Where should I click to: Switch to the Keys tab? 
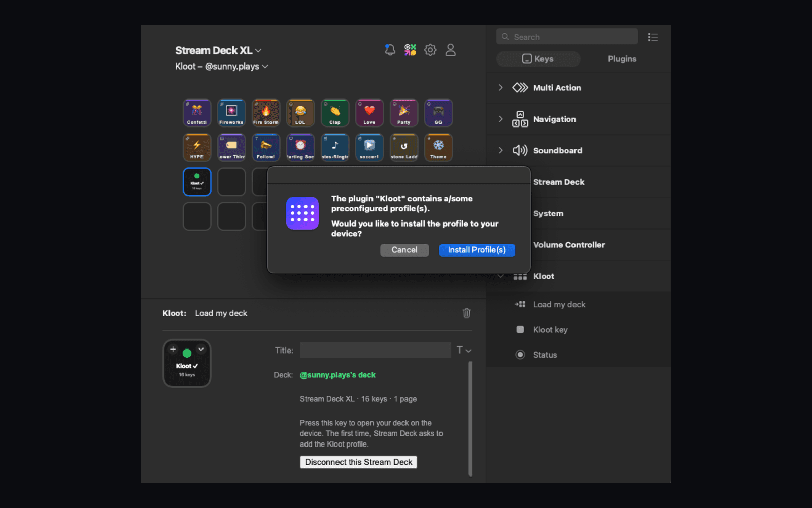(538, 59)
